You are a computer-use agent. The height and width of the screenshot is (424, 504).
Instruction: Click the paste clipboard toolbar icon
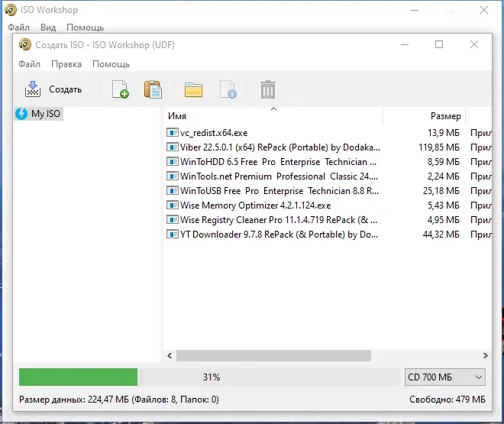coord(153,89)
